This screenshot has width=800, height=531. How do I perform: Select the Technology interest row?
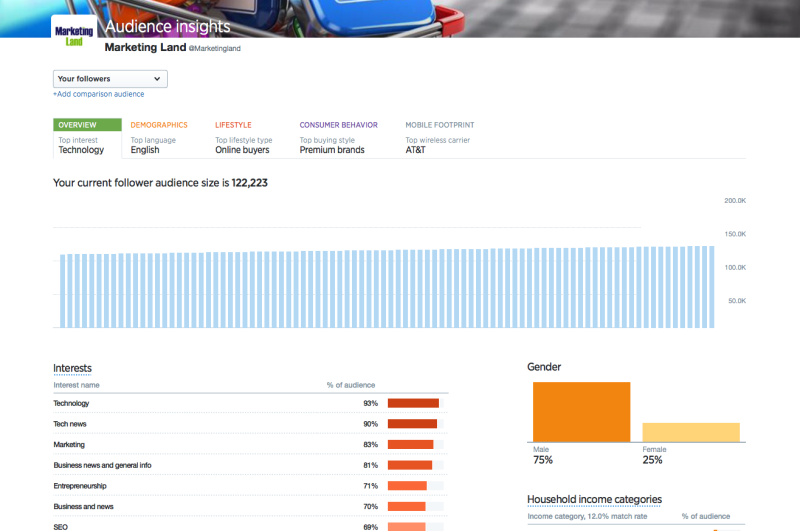point(251,403)
